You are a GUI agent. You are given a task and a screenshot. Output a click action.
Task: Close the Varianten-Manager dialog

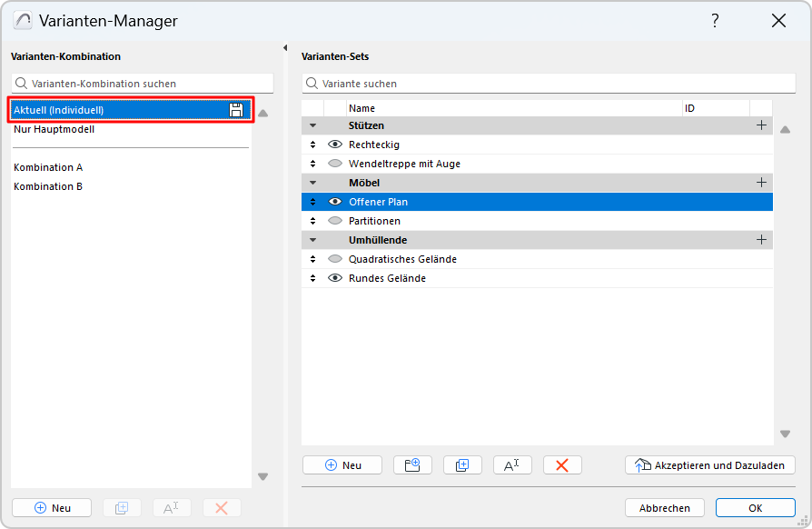click(x=779, y=21)
